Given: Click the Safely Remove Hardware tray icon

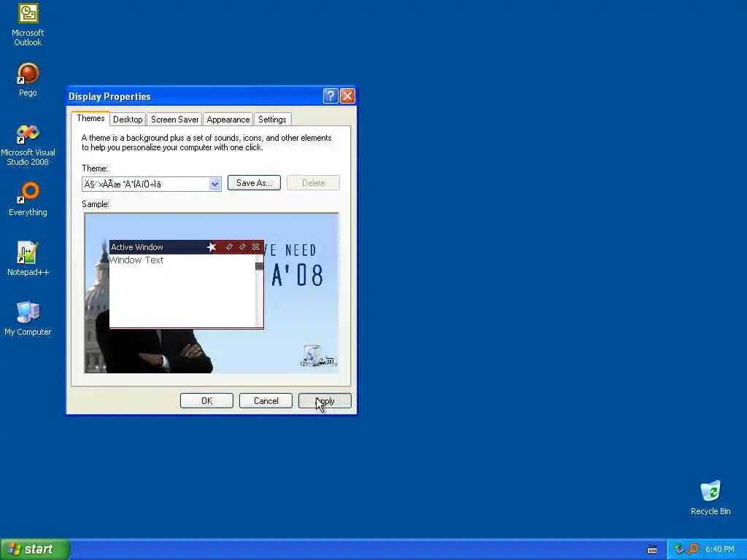Looking at the screenshot, I should (x=679, y=549).
